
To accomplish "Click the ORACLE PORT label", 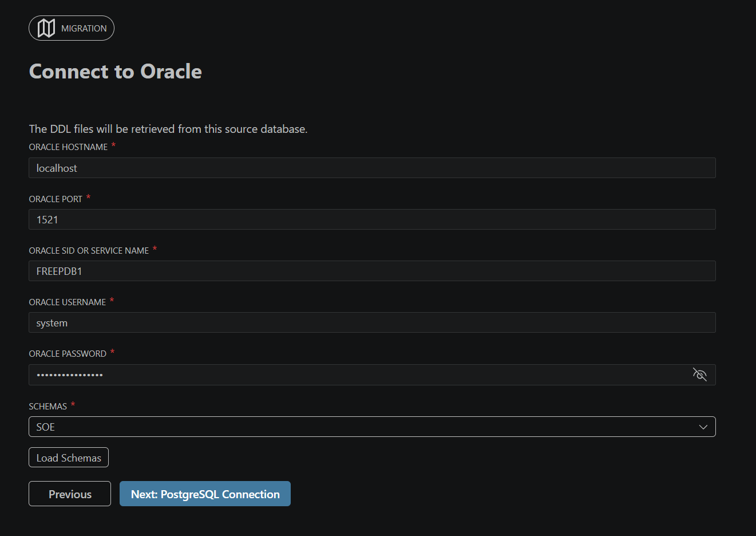I will click(56, 199).
